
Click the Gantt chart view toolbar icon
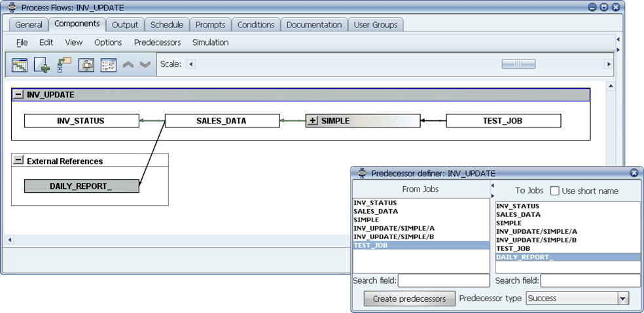click(20, 65)
